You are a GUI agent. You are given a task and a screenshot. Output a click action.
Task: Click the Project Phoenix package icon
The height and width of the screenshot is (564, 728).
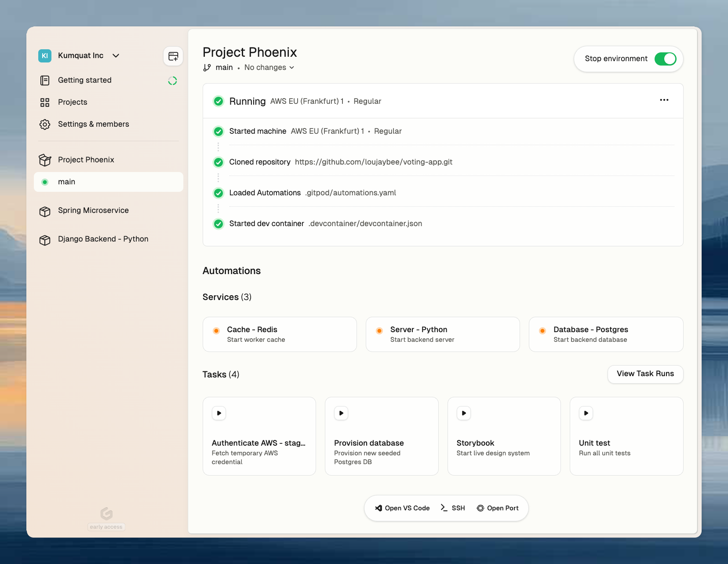coord(45,160)
